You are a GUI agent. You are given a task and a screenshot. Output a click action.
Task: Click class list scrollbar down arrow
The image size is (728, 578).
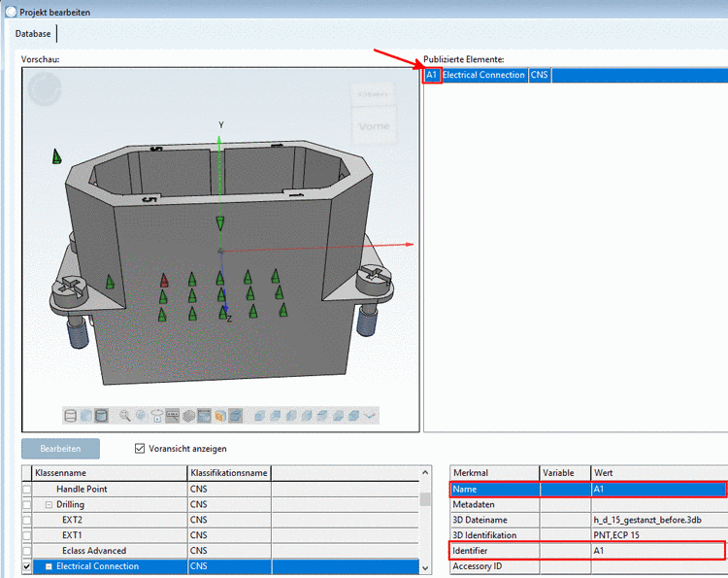click(425, 567)
